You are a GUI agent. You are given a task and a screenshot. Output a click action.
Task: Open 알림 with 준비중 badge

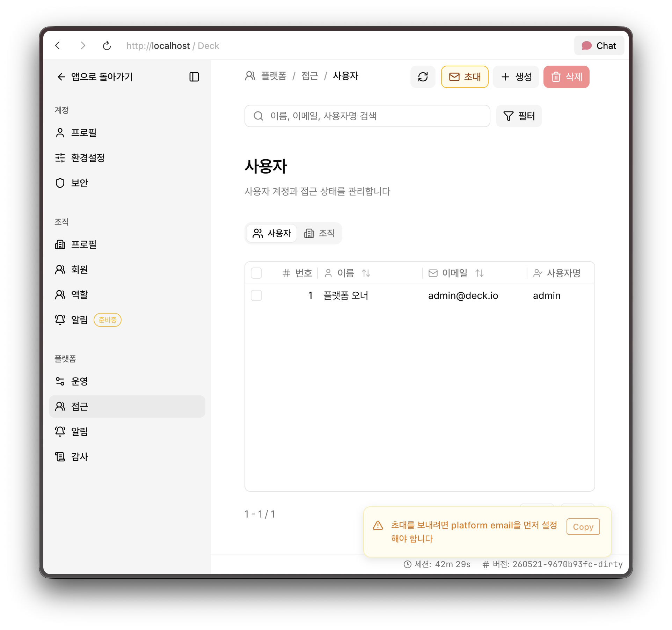coord(127,320)
